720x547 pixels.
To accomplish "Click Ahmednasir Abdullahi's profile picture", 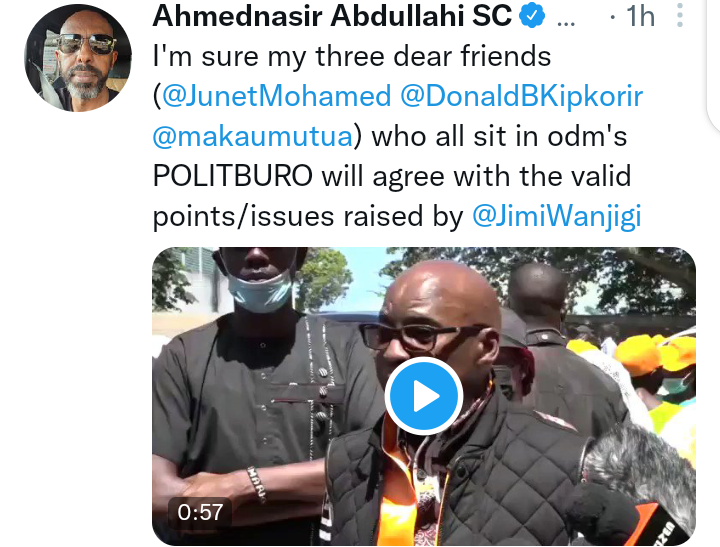I will click(78, 58).
